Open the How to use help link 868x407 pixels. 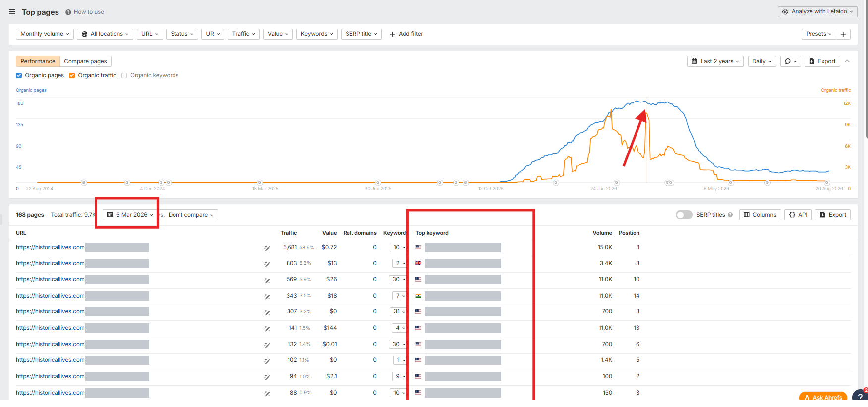click(85, 12)
